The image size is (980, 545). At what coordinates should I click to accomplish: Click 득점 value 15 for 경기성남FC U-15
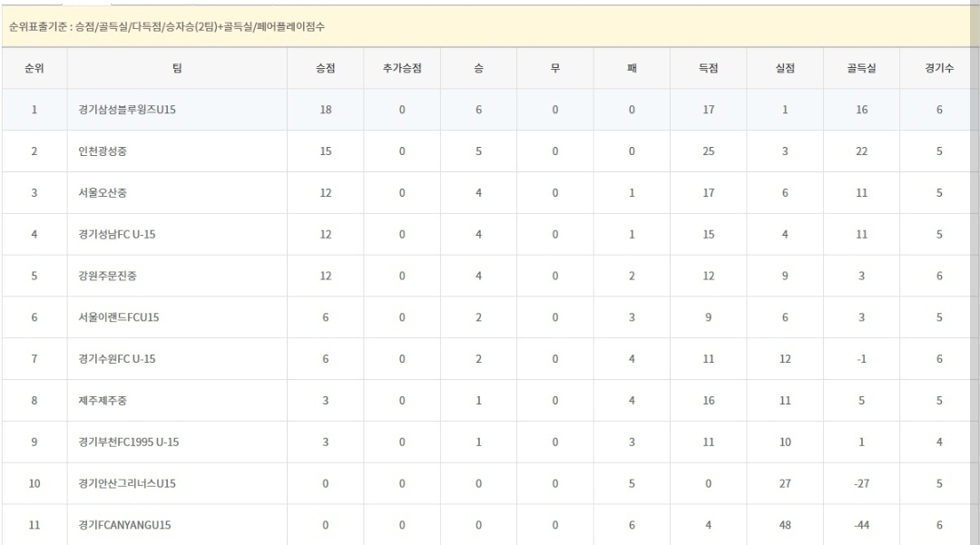[708, 234]
